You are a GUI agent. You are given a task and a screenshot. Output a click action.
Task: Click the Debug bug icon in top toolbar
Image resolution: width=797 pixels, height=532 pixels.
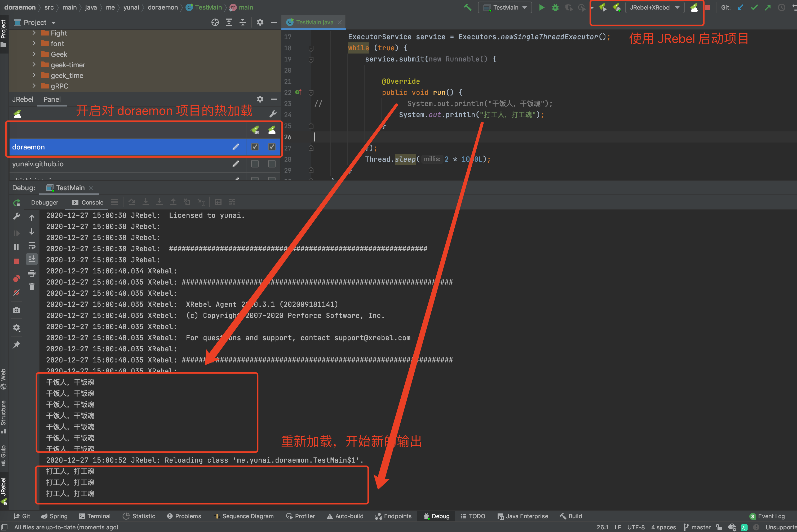pyautogui.click(x=555, y=7)
